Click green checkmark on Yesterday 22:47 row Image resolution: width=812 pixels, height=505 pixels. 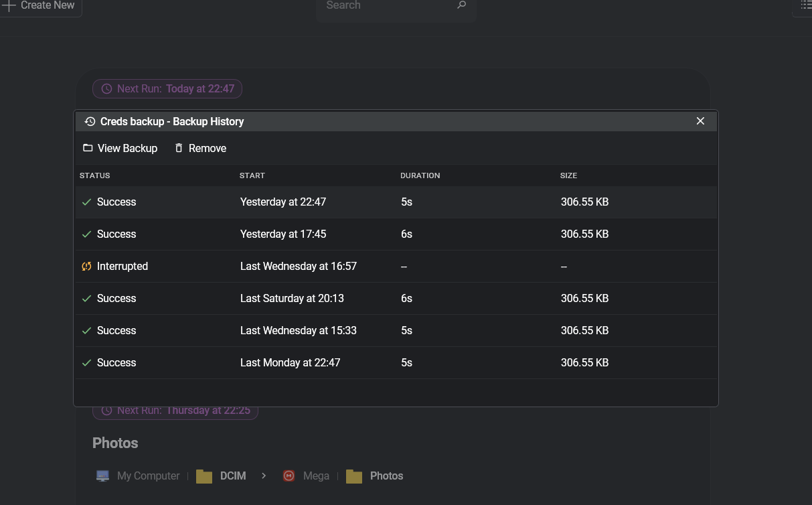86,202
